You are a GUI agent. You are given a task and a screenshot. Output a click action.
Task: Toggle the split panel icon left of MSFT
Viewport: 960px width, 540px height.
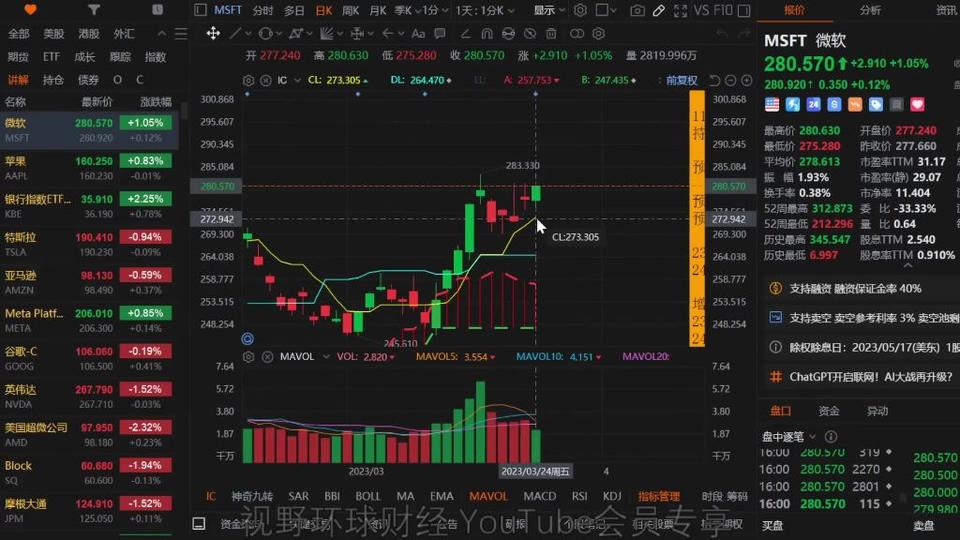(x=200, y=10)
